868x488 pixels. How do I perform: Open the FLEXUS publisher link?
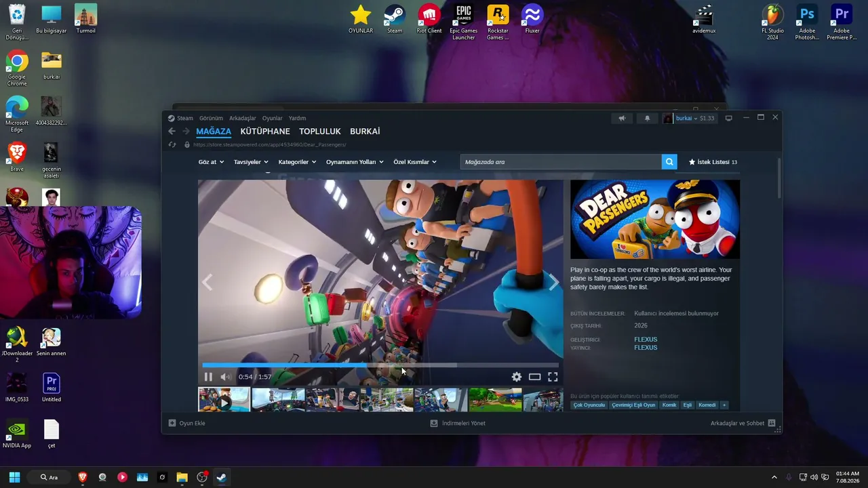click(x=646, y=348)
